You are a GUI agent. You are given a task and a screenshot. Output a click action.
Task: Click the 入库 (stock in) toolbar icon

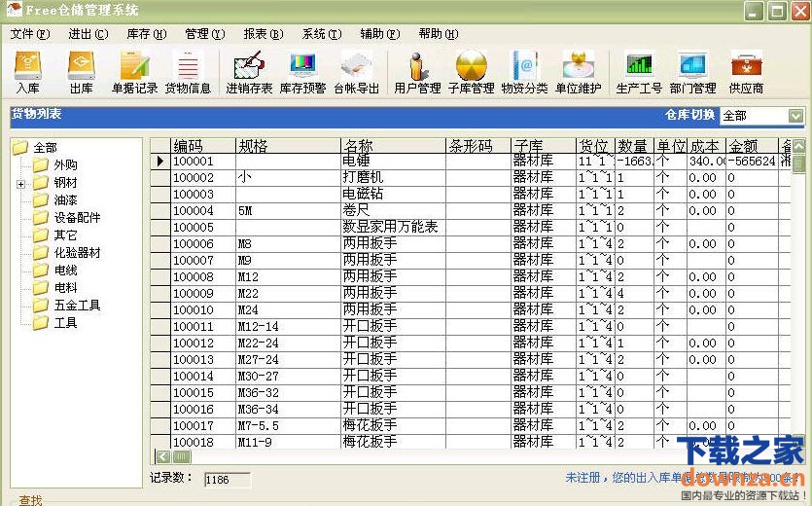coord(27,72)
